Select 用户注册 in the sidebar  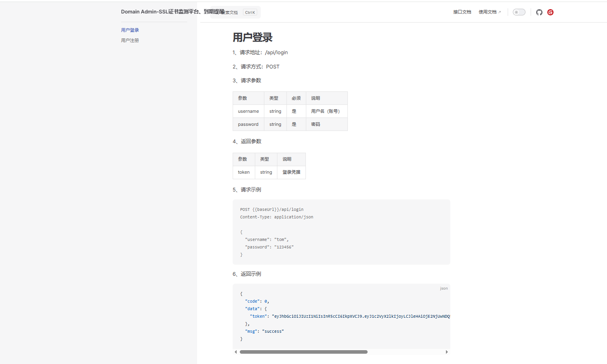(x=130, y=40)
